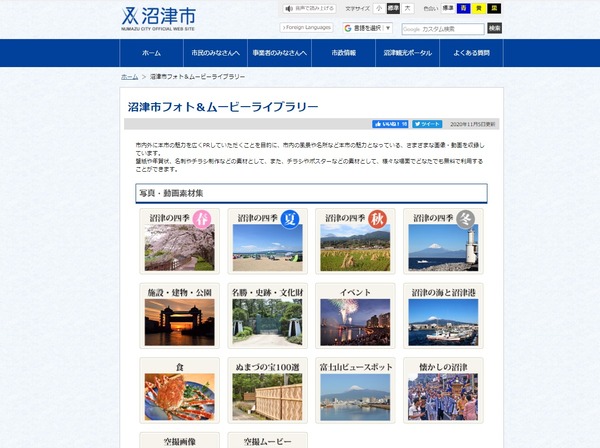
Task: Select yellow (黄) color scheme
Action: [479, 8]
